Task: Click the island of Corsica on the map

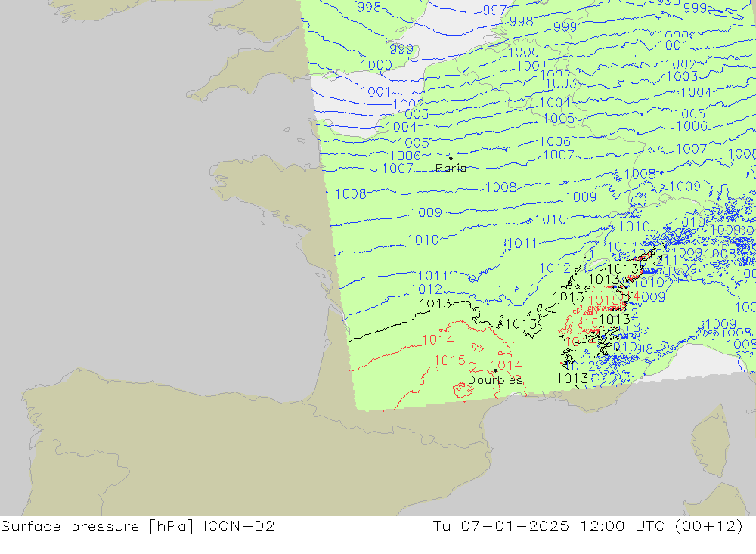Action: (x=711, y=441)
